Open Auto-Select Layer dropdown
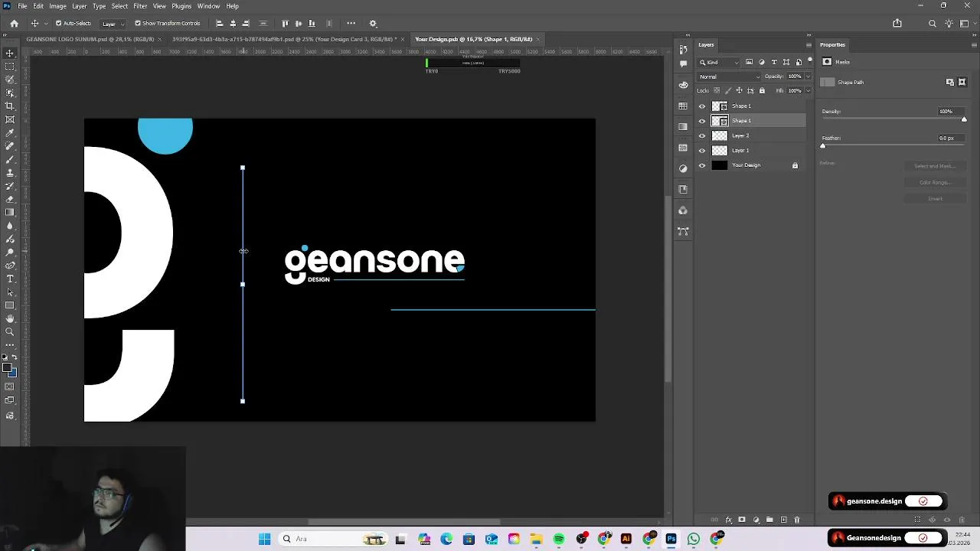The image size is (980, 551). pos(113,24)
